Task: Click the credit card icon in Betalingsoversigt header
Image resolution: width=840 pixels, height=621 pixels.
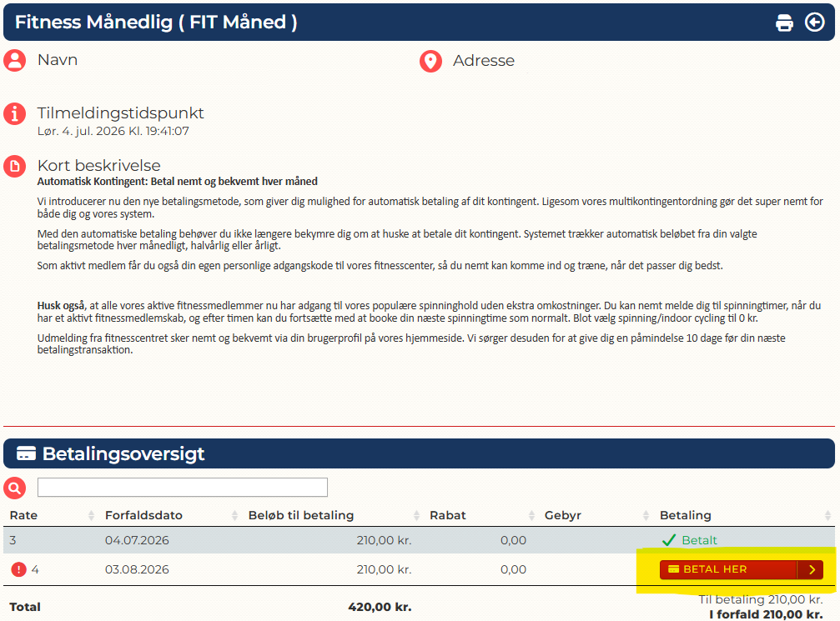Action: [26, 453]
